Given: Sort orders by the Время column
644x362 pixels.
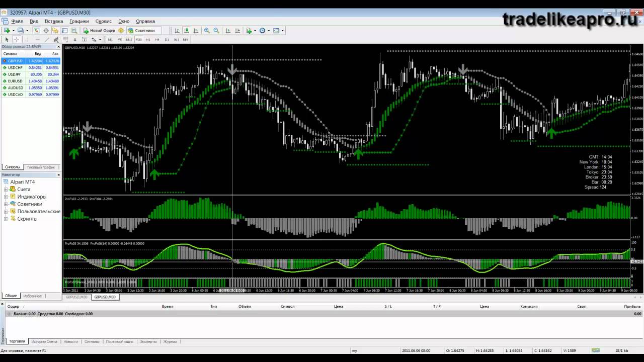Looking at the screenshot, I should 168,306.
